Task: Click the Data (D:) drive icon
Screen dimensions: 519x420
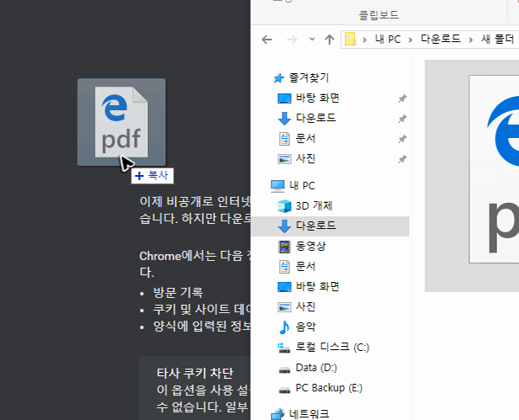Action: coord(284,369)
